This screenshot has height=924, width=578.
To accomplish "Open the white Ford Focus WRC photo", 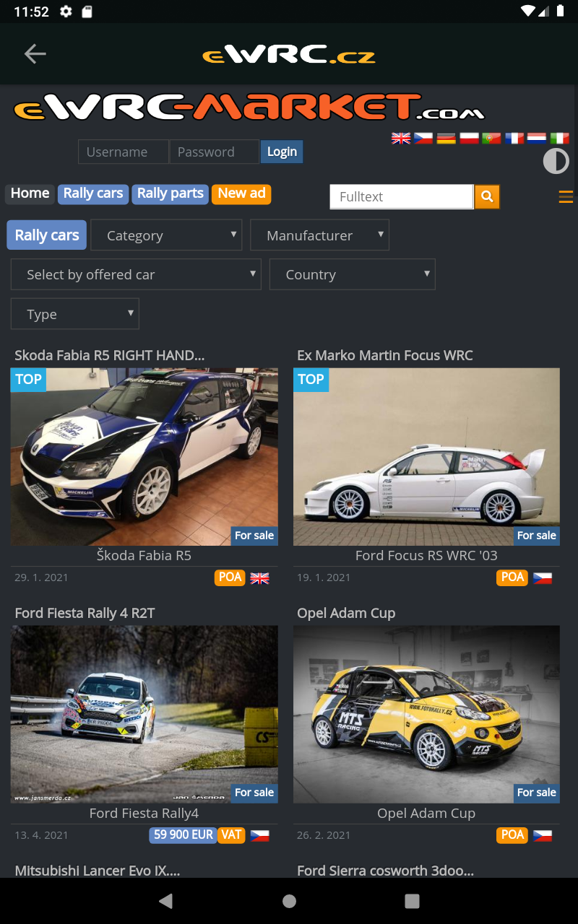I will click(426, 457).
